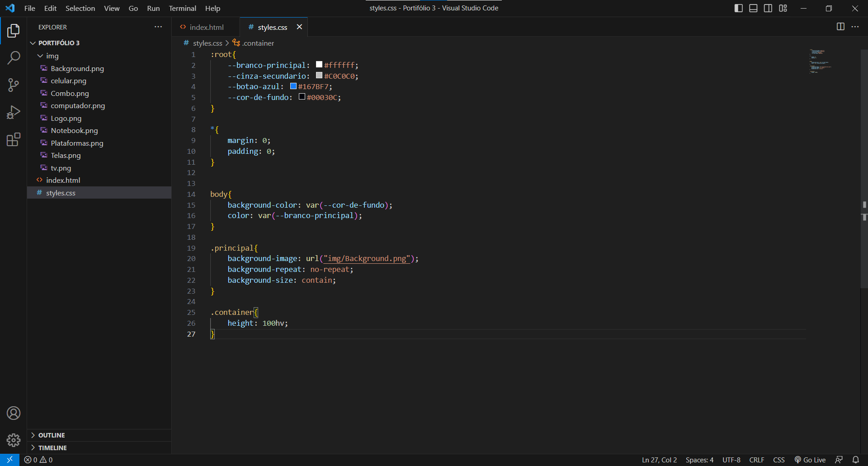Open the Manage gear settings icon
This screenshot has width=868, height=466.
click(14, 440)
